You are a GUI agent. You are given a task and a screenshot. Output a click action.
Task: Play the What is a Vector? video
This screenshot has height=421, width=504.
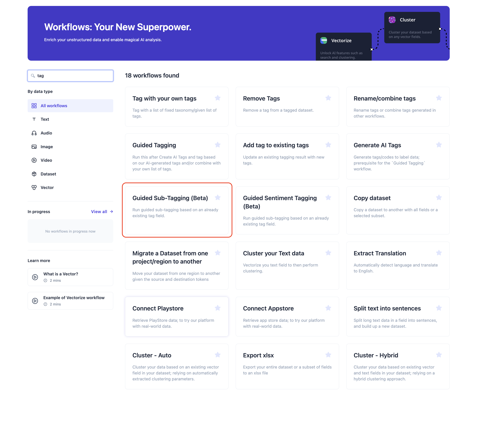[35, 277]
